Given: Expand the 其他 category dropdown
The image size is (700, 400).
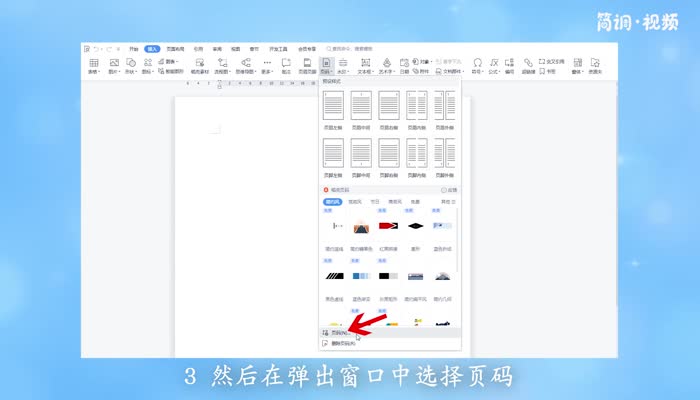Looking at the screenshot, I should point(447,201).
